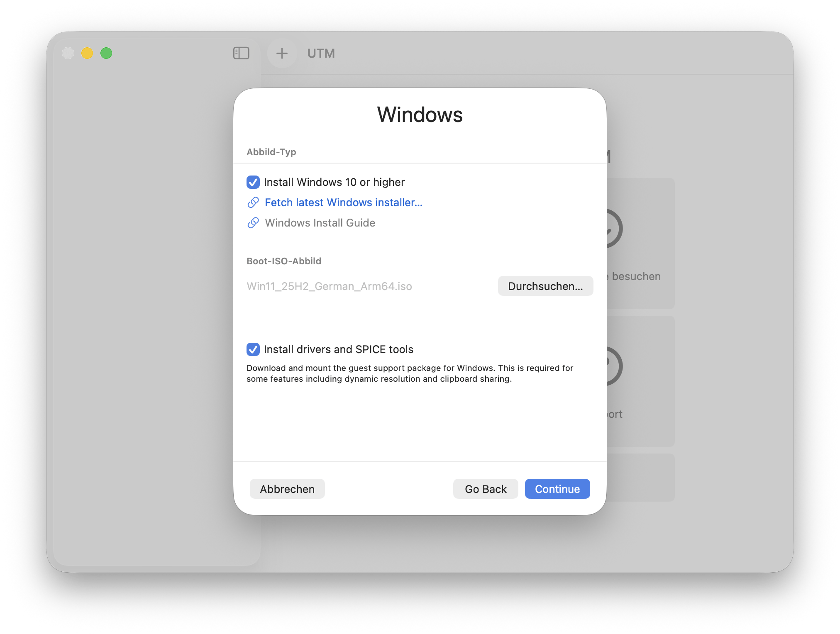
Task: Disable Install drivers and SPICE tools
Action: (x=253, y=349)
